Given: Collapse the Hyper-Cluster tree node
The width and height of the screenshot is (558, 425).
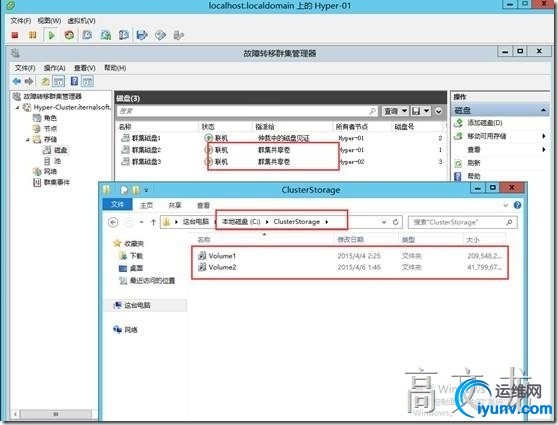Looking at the screenshot, I should (18, 107).
